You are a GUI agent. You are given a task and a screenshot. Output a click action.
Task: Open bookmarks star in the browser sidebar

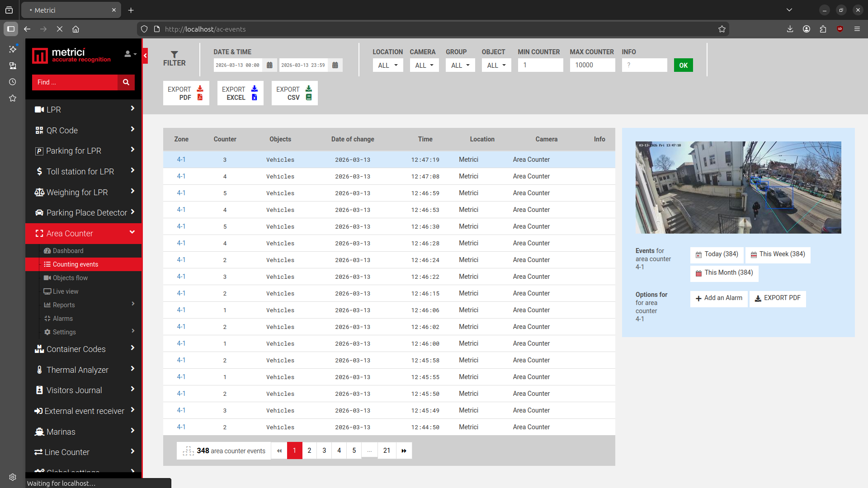click(x=13, y=98)
